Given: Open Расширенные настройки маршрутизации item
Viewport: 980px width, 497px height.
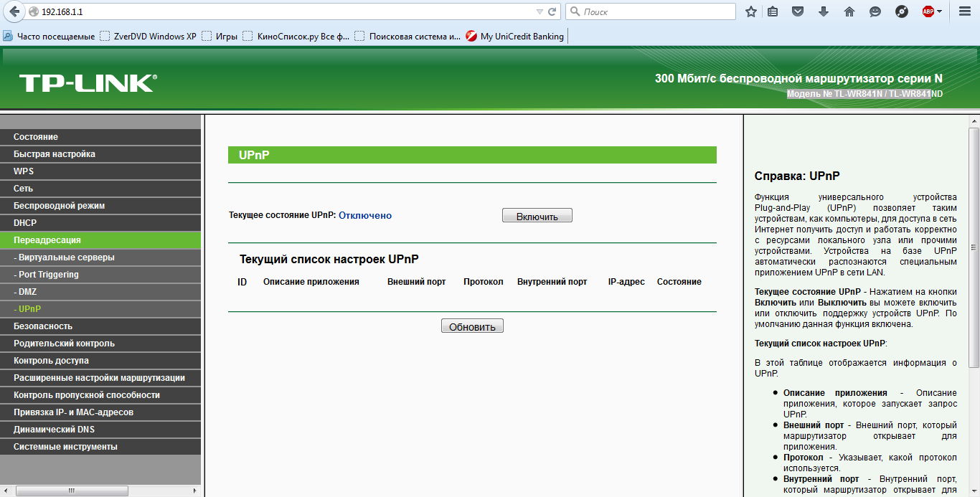Looking at the screenshot, I should coord(100,378).
